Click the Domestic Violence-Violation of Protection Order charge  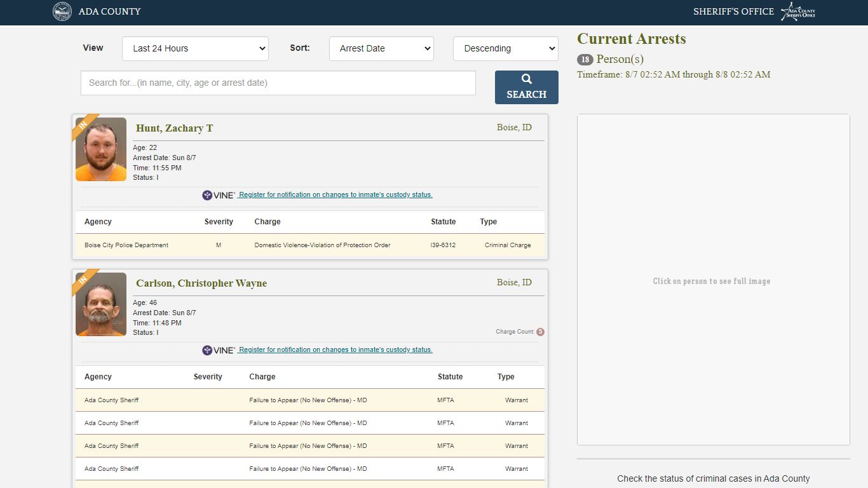click(322, 245)
